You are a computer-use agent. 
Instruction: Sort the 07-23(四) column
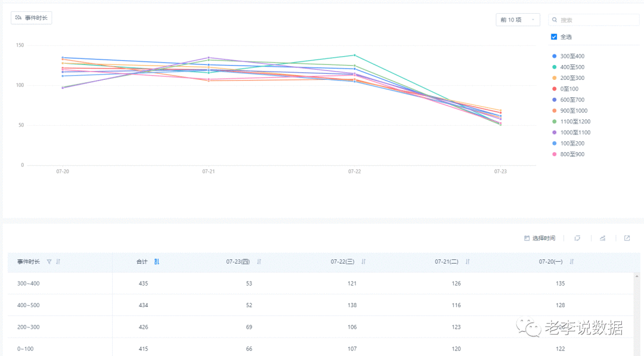point(259,262)
